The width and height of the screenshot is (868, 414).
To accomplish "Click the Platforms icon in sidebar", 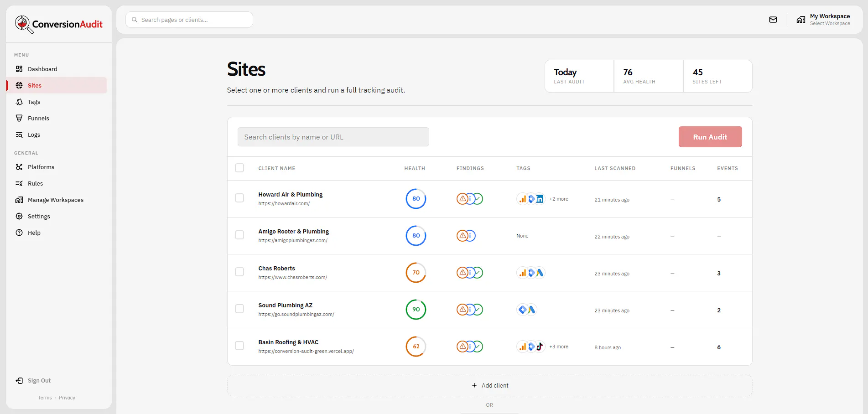I will [19, 167].
